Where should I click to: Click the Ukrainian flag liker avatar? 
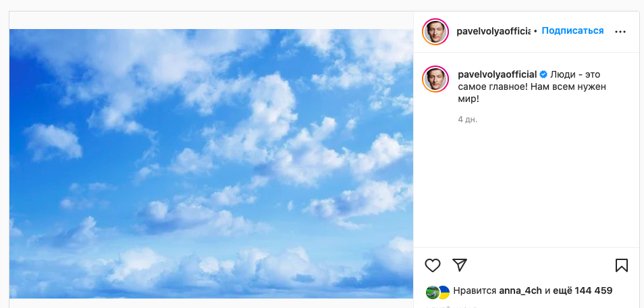pos(444,292)
